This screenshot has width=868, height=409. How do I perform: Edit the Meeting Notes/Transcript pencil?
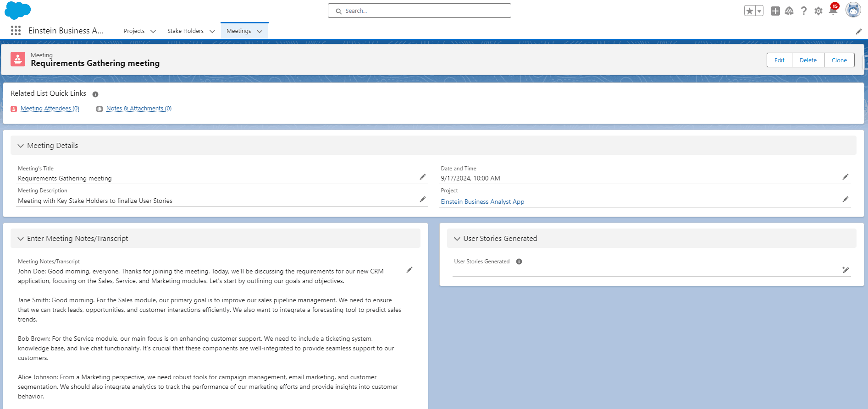(409, 270)
